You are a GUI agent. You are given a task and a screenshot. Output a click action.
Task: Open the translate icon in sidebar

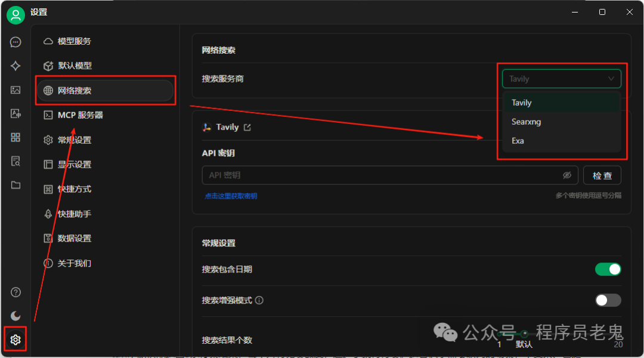coord(16,114)
